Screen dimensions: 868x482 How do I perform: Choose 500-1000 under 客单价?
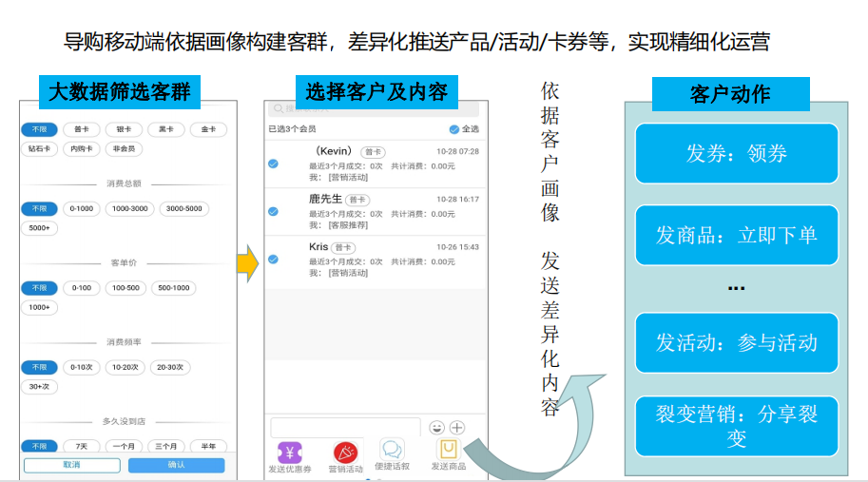173,287
